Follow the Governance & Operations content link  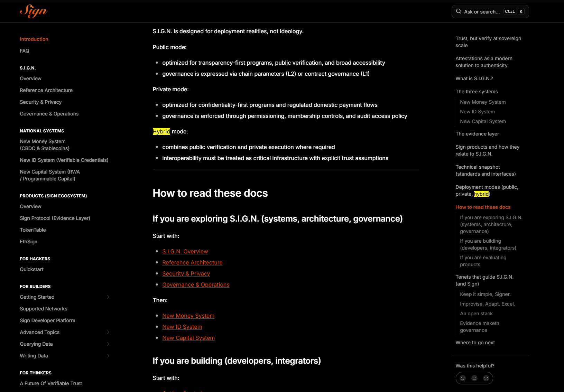pos(196,285)
